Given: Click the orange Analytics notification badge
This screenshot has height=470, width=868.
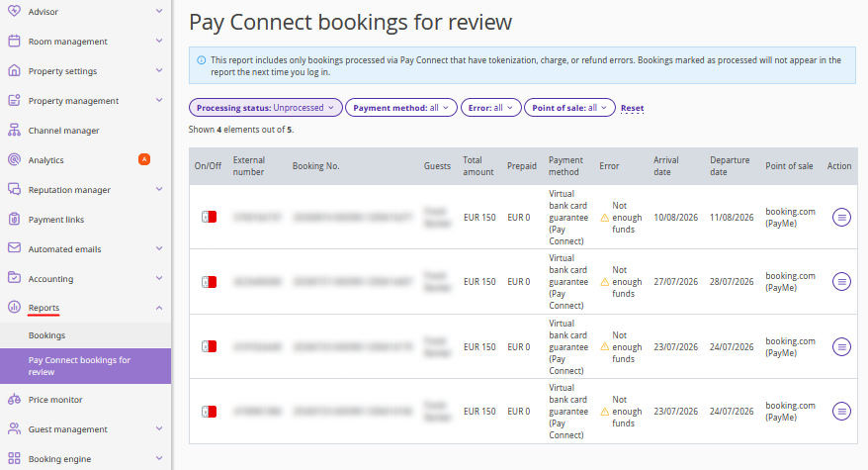Looking at the screenshot, I should (144, 159).
